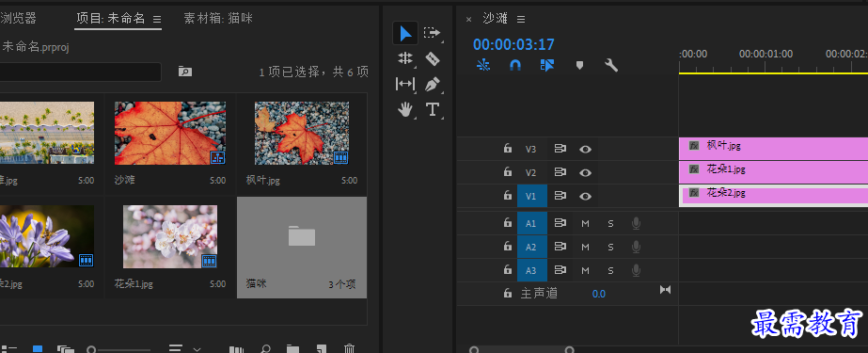Select the 花朵1.jpg clip on track V2
Screen dimensions: 868x353
click(x=773, y=171)
